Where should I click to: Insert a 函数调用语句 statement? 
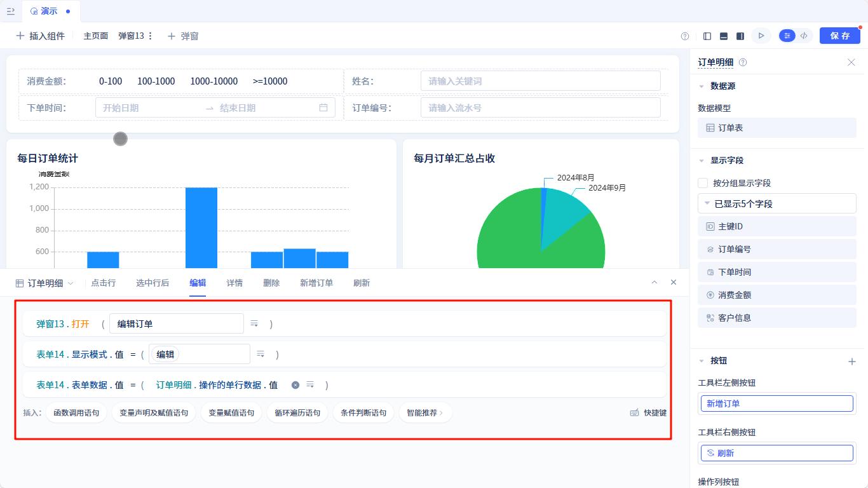tap(76, 412)
